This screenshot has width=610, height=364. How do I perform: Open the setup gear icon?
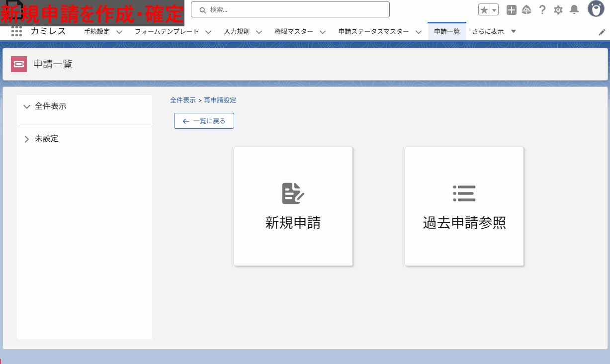558,10
